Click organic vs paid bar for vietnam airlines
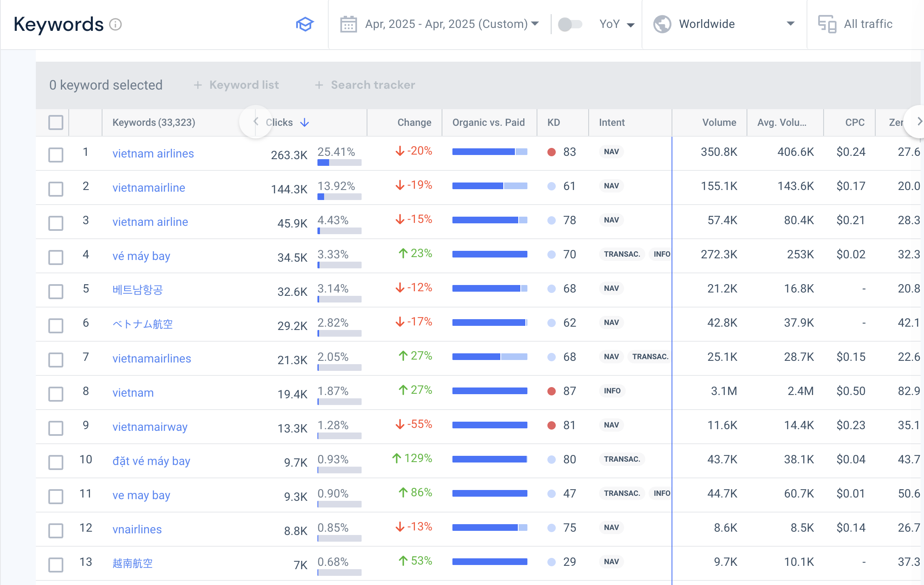 click(x=490, y=152)
